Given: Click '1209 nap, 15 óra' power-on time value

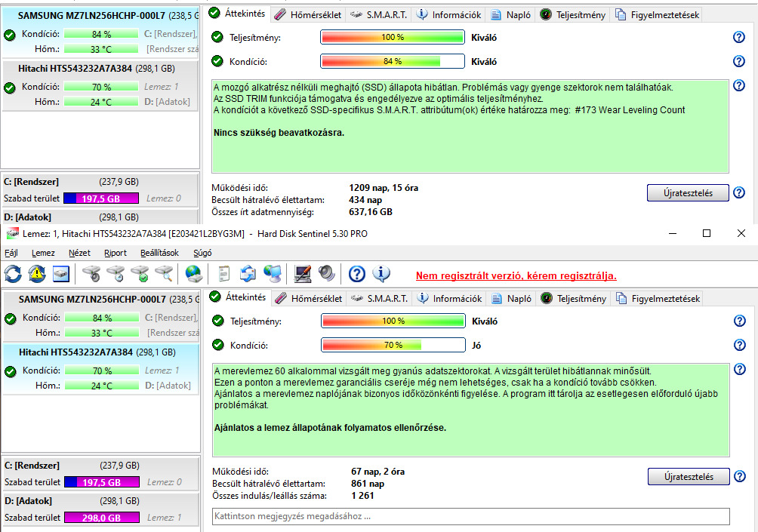Looking at the screenshot, I should pos(384,187).
